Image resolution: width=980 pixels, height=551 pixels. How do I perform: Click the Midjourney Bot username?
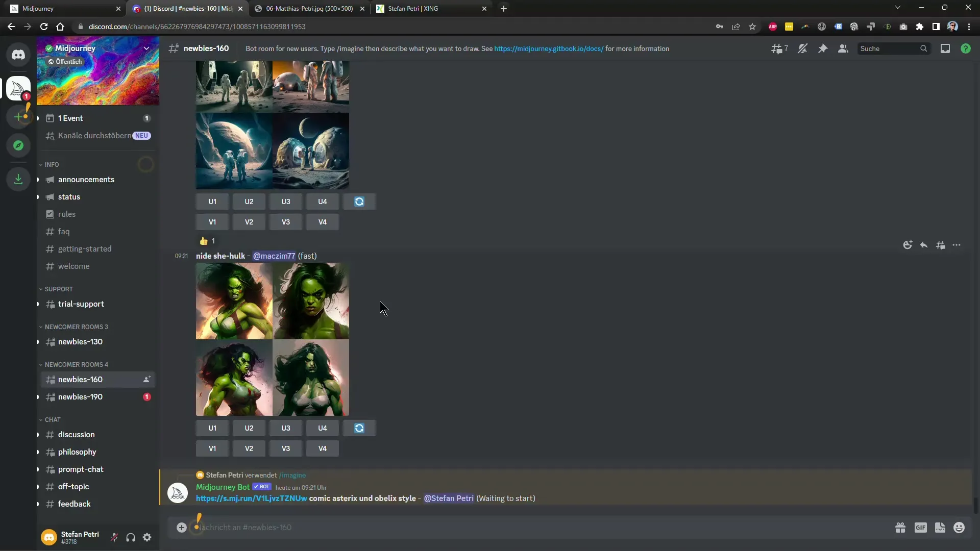223,487
